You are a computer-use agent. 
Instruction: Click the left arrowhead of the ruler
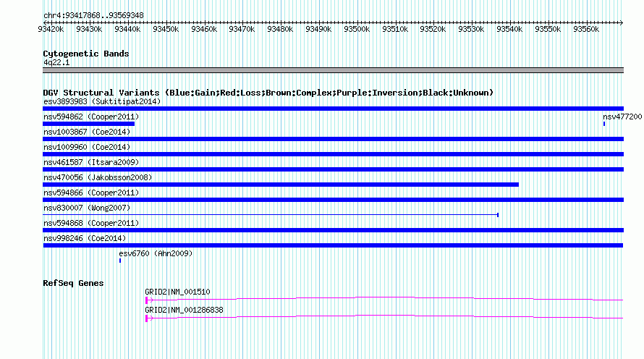pos(45,22)
